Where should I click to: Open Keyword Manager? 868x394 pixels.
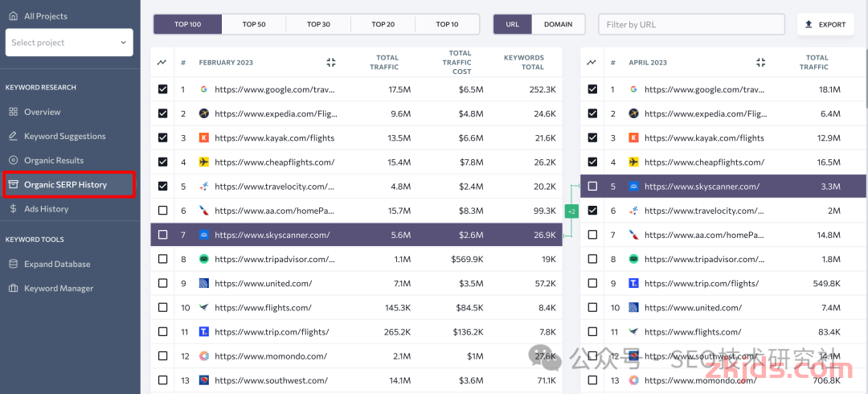pyautogui.click(x=59, y=289)
